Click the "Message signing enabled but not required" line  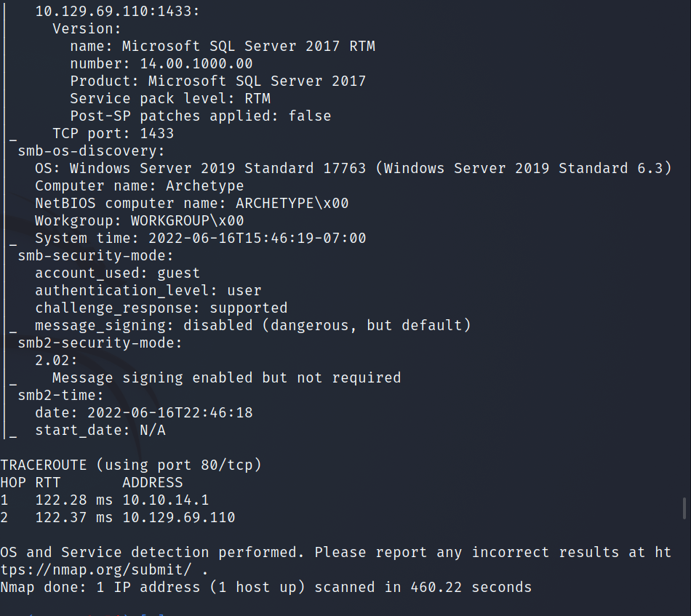pyautogui.click(x=226, y=377)
